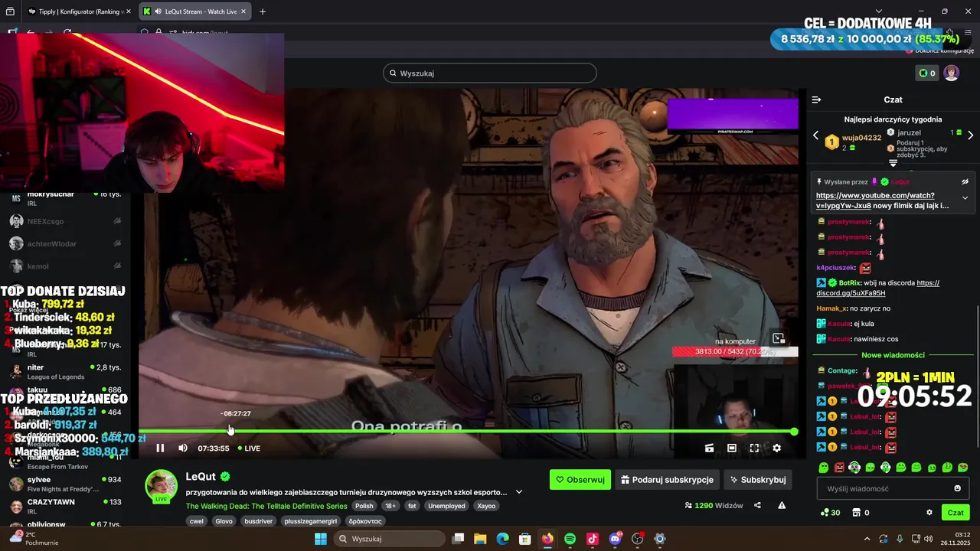Open the user profile avatar menu
The image size is (980, 551).
[x=951, y=73]
